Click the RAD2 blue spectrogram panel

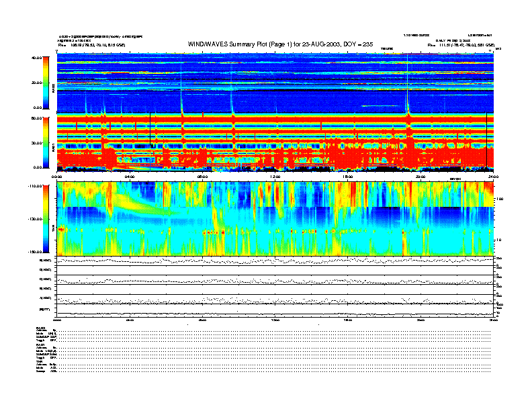pyautogui.click(x=275, y=83)
